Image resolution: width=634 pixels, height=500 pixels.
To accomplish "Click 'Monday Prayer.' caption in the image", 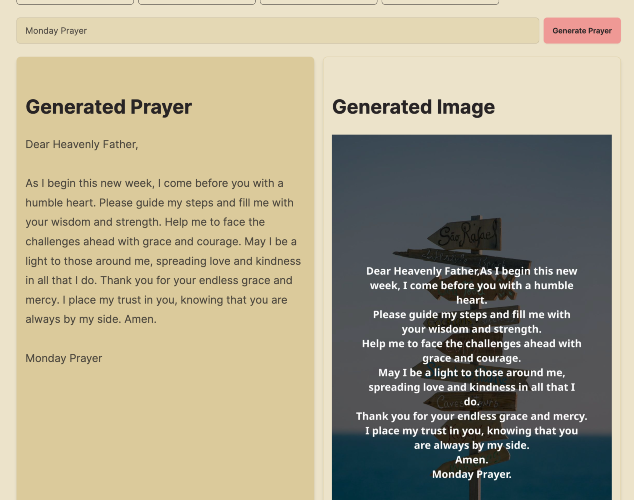I will (471, 474).
